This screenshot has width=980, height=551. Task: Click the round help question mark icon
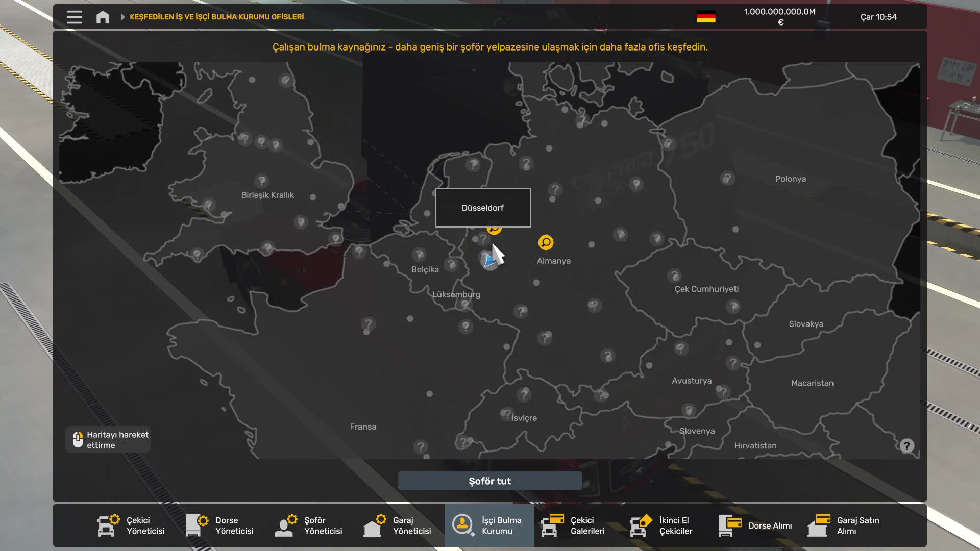coord(906,446)
